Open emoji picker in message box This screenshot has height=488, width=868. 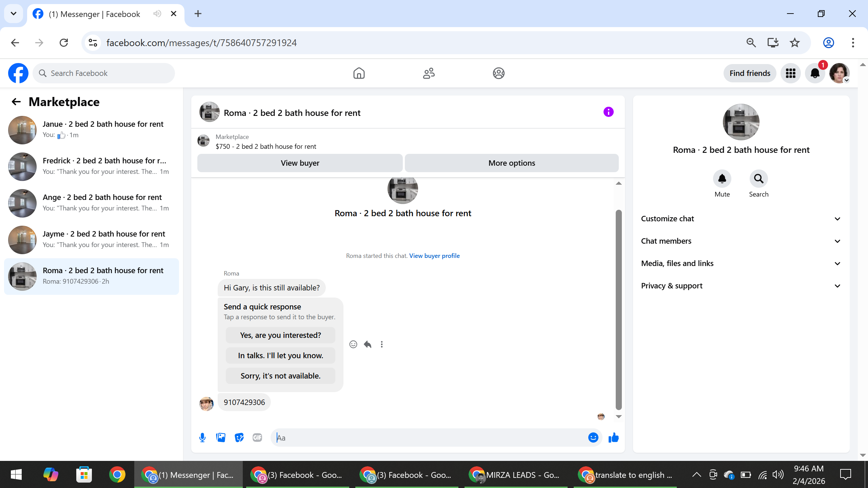(x=593, y=438)
